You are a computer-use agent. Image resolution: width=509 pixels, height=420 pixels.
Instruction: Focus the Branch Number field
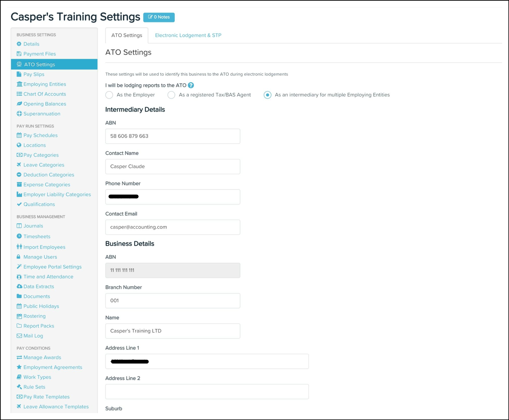(x=173, y=300)
